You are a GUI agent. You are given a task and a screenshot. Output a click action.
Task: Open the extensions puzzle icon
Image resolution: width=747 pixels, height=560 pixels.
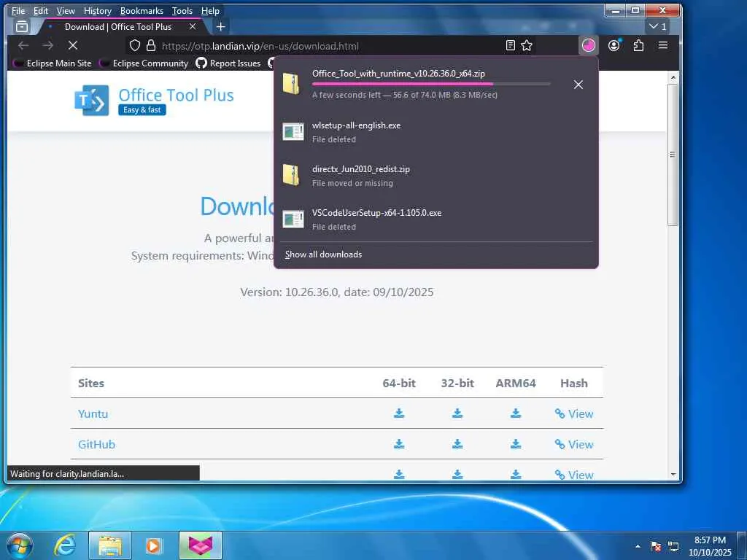638,46
